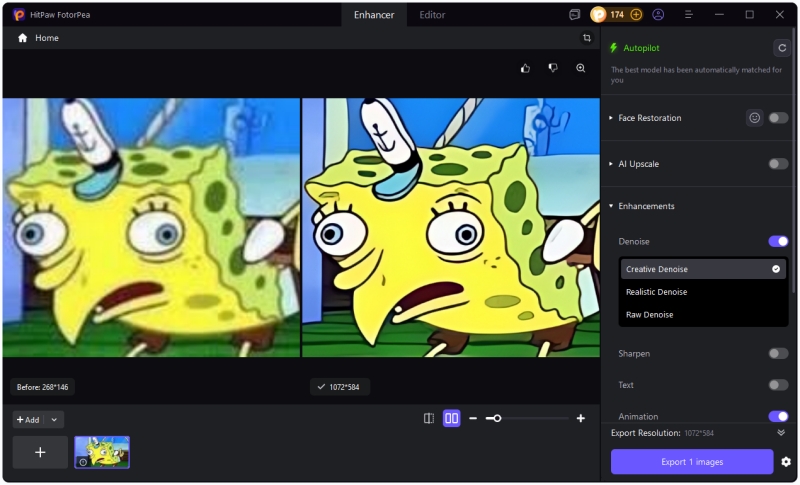Click the Before: 268*146 label
Screen dimensions: 800x485
click(x=42, y=387)
